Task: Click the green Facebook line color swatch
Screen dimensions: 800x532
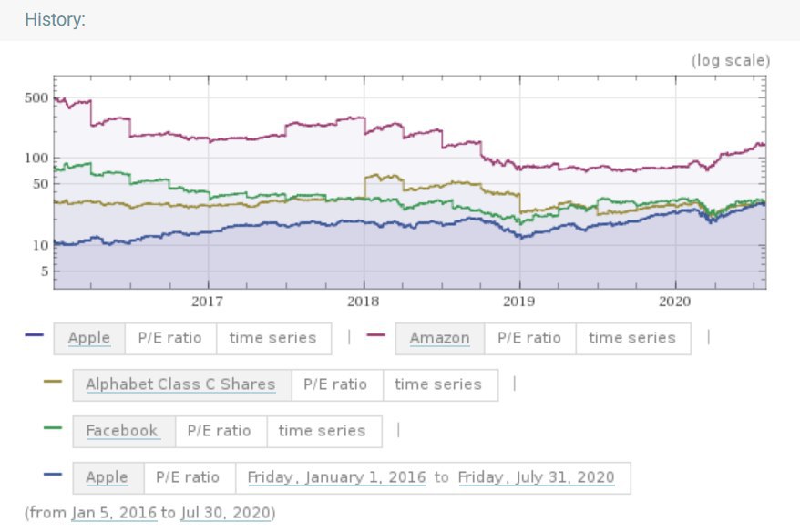Action: (53, 428)
